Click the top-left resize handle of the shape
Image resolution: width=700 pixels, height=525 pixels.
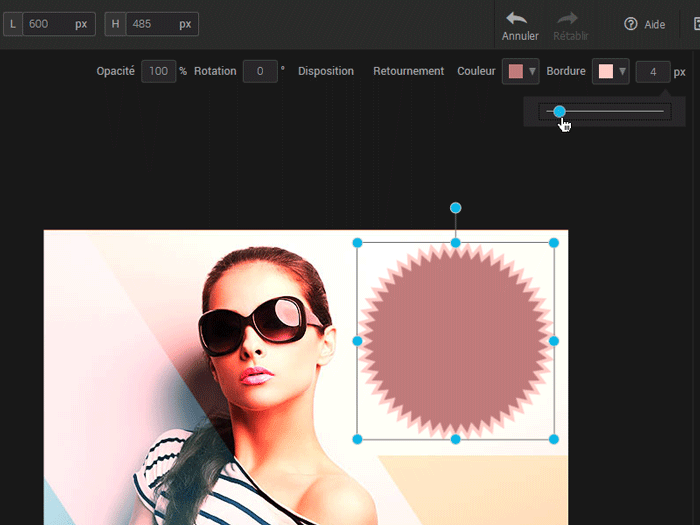pos(357,243)
